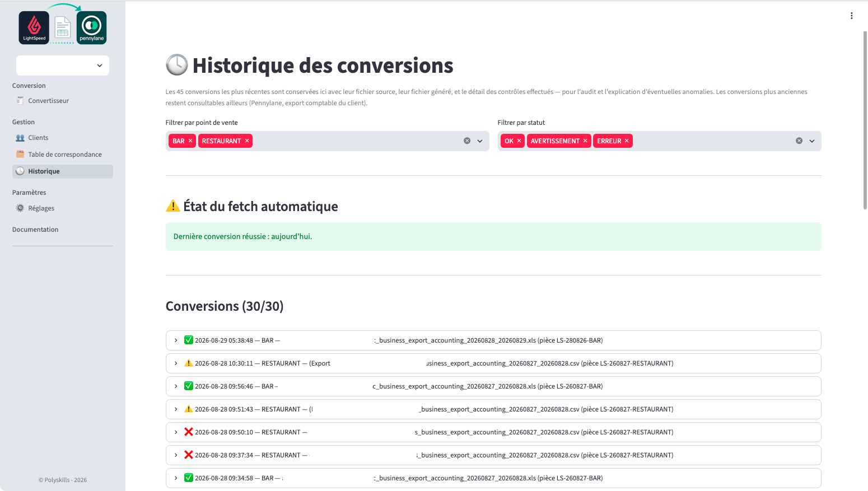
Task: Click the '© Polyskills - 2026' footer text
Action: click(63, 480)
